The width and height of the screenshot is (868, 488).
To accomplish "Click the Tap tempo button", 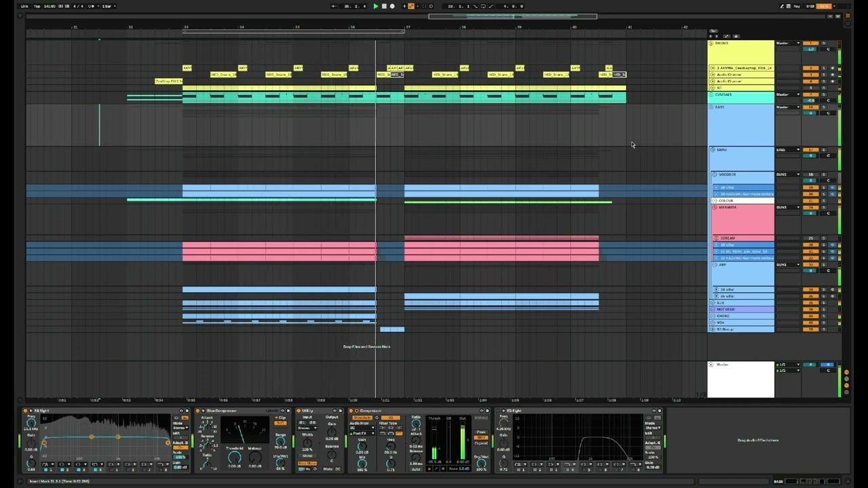I will [37, 6].
